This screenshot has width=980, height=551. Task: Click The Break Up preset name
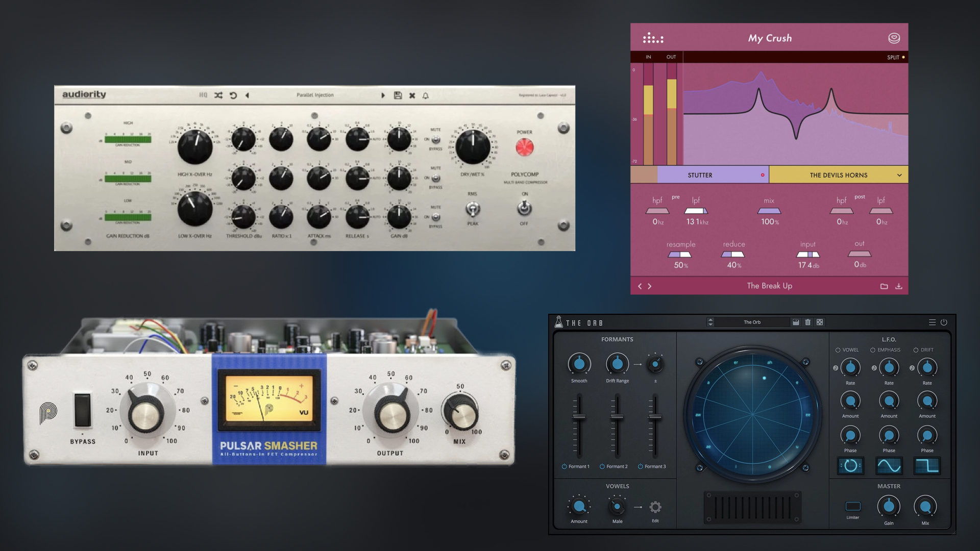pyautogui.click(x=769, y=286)
